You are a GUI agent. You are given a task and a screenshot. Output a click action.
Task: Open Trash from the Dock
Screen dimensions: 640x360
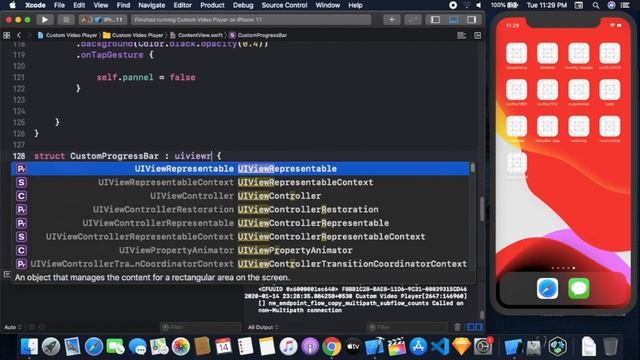click(610, 347)
